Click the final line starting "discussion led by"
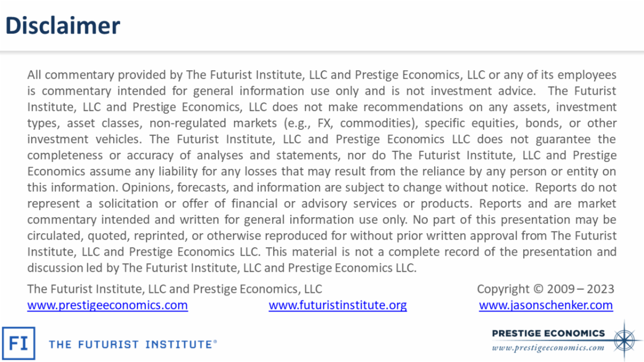Image resolution: width=644 pixels, height=362 pixels. [x=222, y=268]
